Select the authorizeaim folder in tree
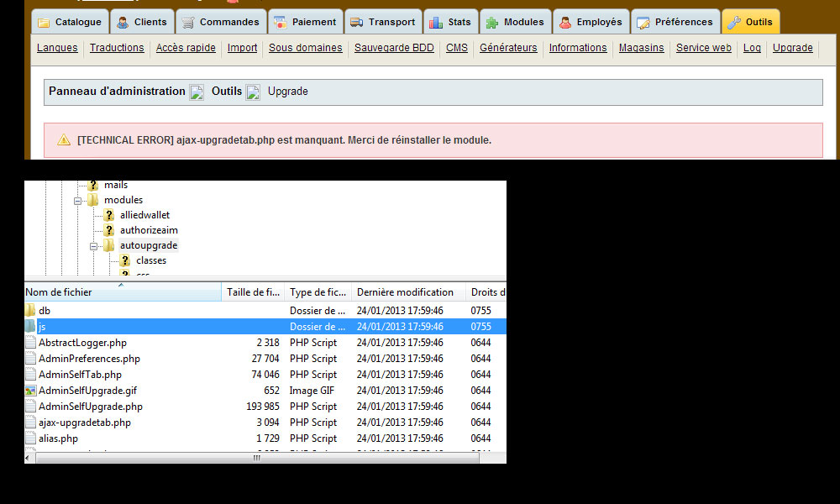This screenshot has width=840, height=504. click(149, 230)
